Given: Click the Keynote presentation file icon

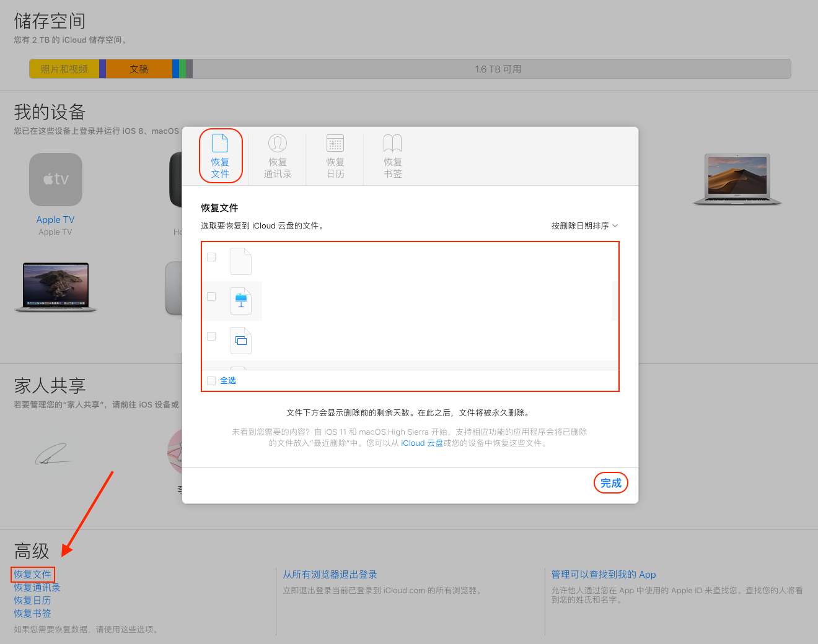Looking at the screenshot, I should click(241, 301).
